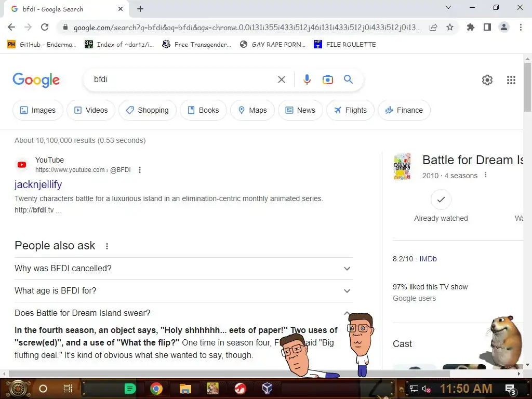
Task: Click the bfdi search input field
Action: tap(183, 79)
